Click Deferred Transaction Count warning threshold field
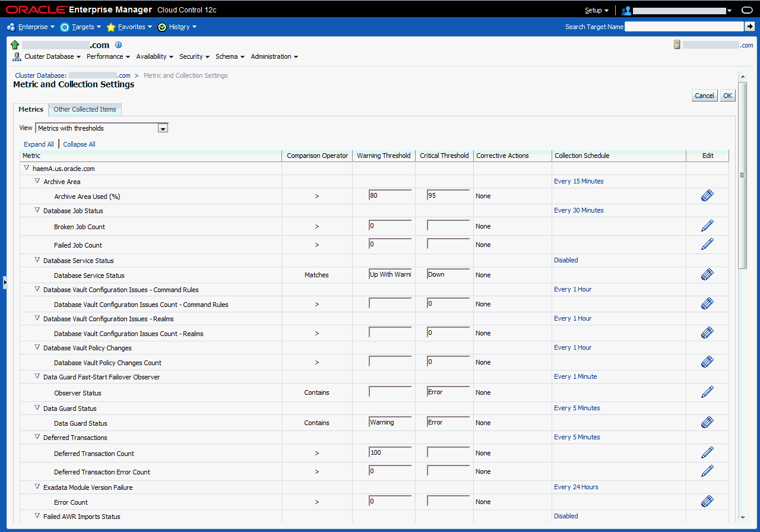The width and height of the screenshot is (760, 532). point(390,452)
